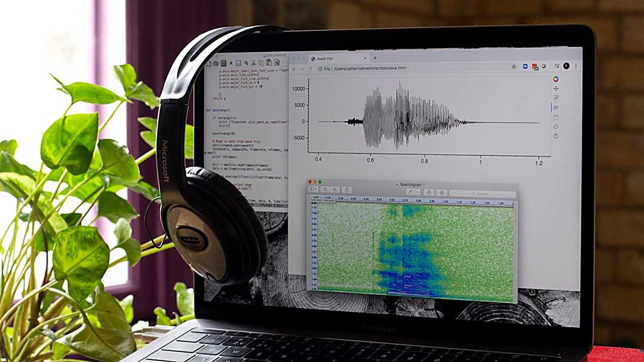Click the Reset tool in Bokeh toolbar
This screenshot has height=362, width=644.
coord(555,126)
